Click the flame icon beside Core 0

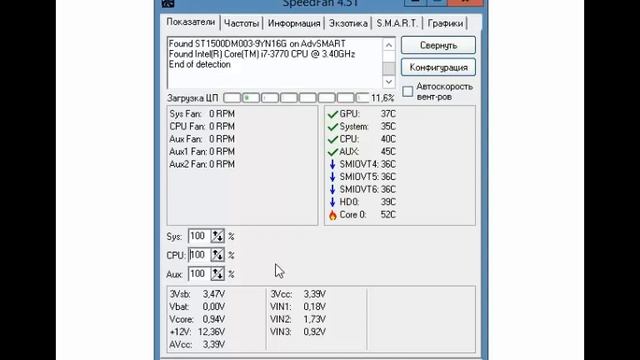(333, 215)
